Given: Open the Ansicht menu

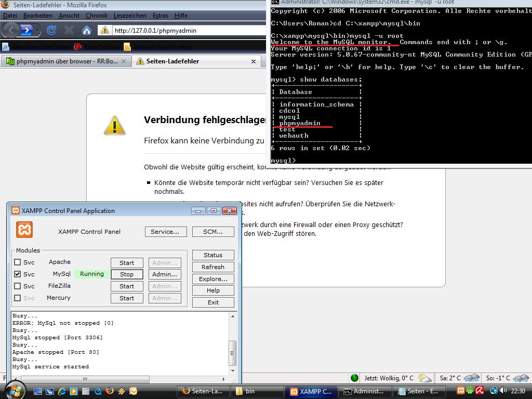Looking at the screenshot, I should tap(69, 16).
